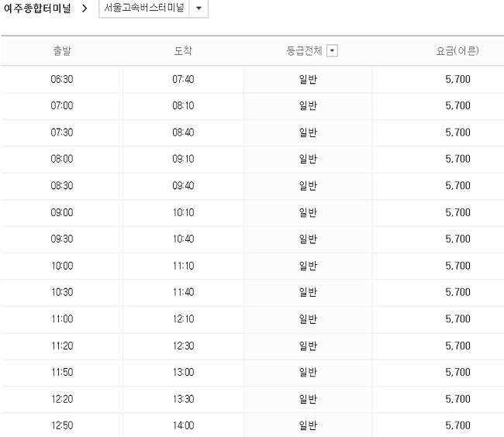Click the 5,700 fare in the 12:20 row
Viewport: 504px width, 437px height.
(x=457, y=399)
